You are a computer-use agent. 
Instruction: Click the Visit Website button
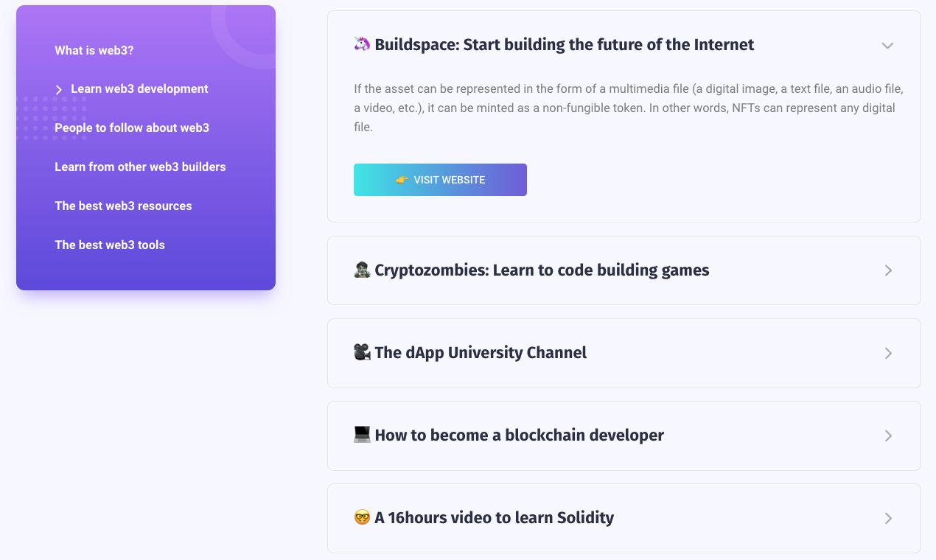pos(440,179)
